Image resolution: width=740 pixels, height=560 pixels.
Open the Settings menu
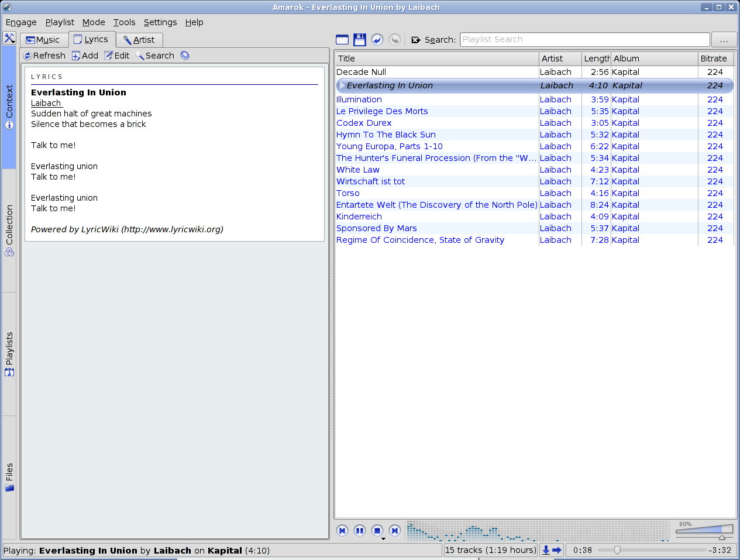[x=160, y=22]
